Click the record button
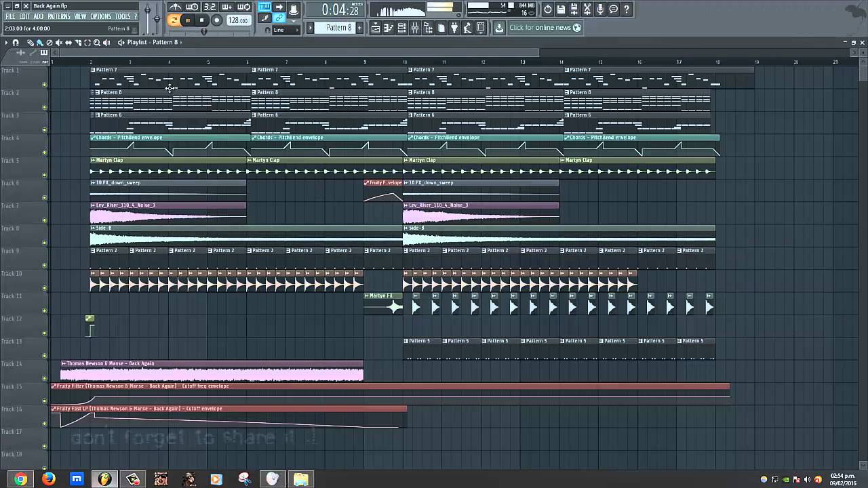868x488 pixels. 217,20
